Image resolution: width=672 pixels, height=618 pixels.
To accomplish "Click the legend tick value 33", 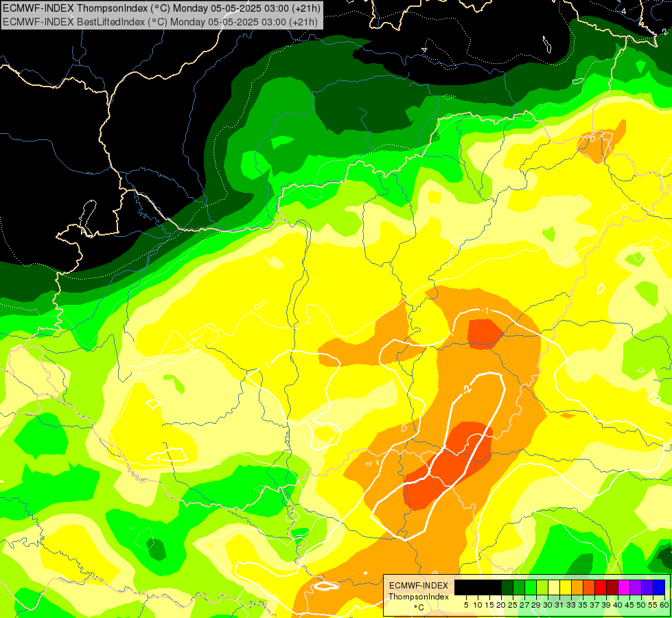I will click(x=571, y=605).
